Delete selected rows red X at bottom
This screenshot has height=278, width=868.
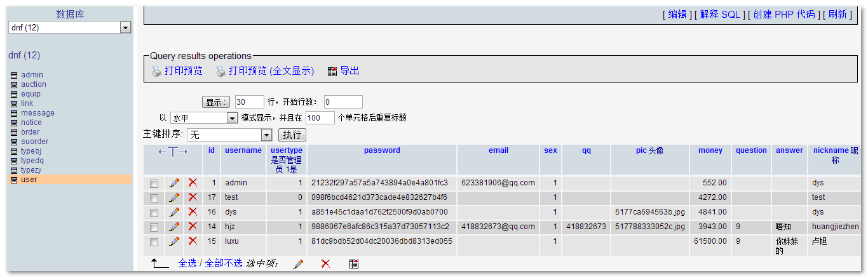coord(325,263)
